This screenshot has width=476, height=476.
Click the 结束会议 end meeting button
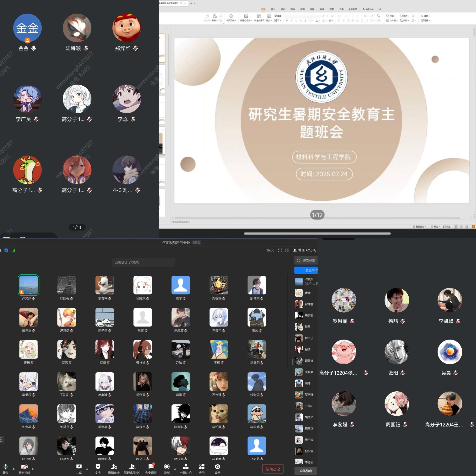pyautogui.click(x=273, y=469)
